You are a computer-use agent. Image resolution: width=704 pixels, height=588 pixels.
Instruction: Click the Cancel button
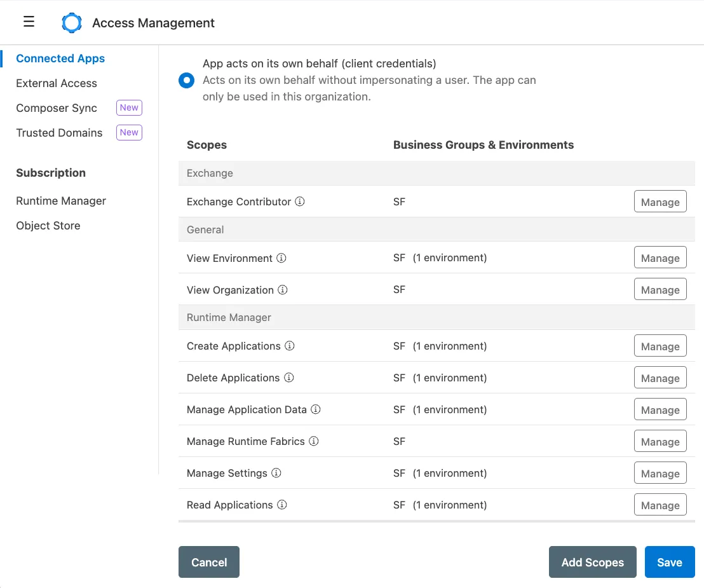[x=209, y=562]
